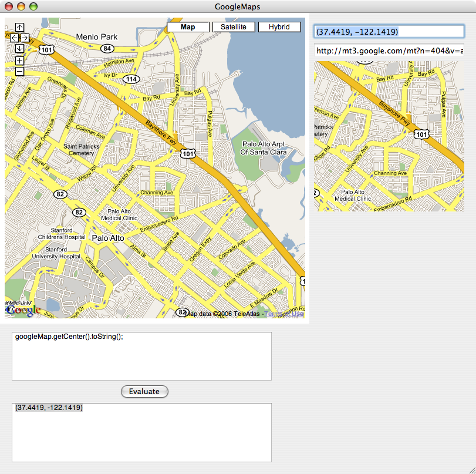The height and width of the screenshot is (474, 476).
Task: Click 'Pulgas Ave' label in the main map
Action: tap(210, 124)
